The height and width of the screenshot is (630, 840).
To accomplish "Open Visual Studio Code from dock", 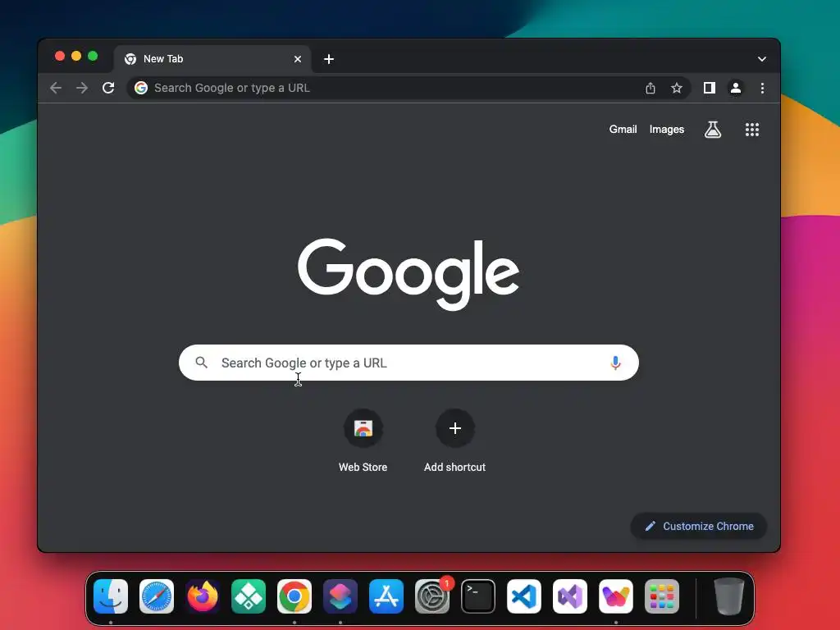I will pyautogui.click(x=524, y=596).
